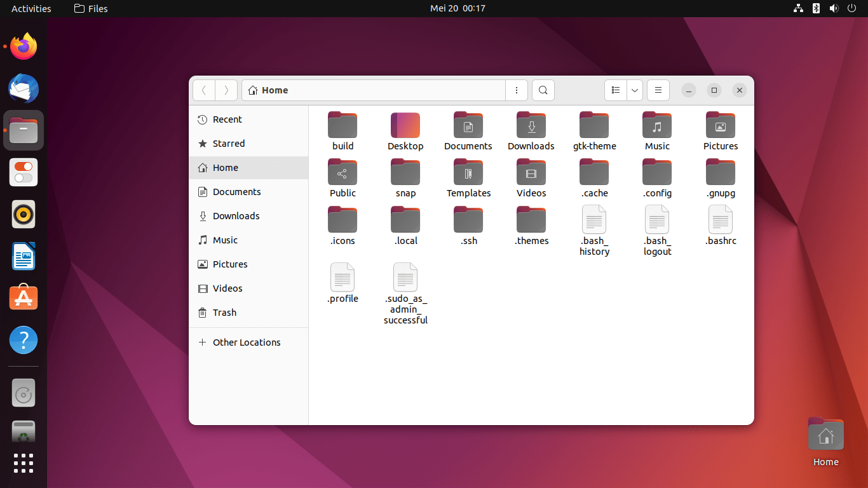This screenshot has height=488, width=868.
Task: Show Recent files in sidebar
Action: point(248,119)
